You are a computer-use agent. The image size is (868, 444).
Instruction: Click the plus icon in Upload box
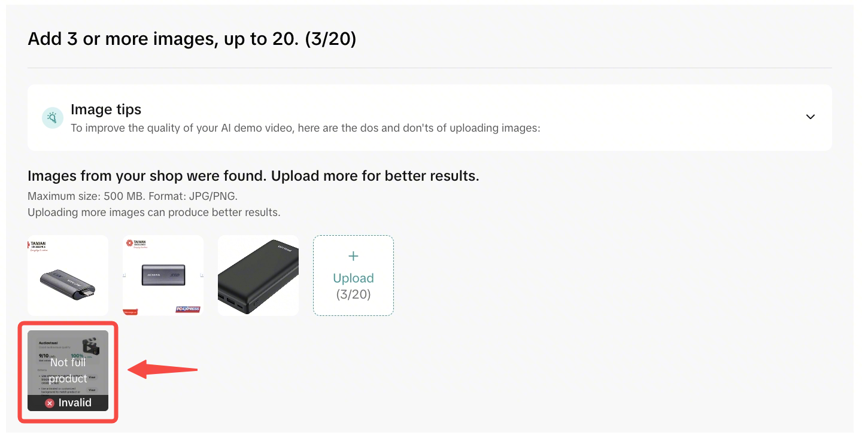pos(353,256)
